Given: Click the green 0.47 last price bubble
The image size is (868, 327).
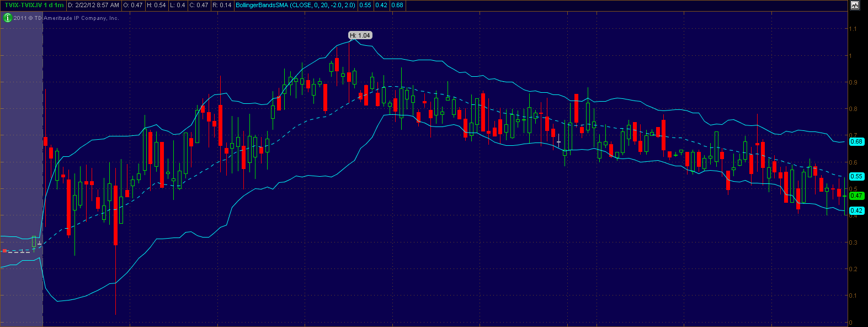Looking at the screenshot, I should (856, 196).
